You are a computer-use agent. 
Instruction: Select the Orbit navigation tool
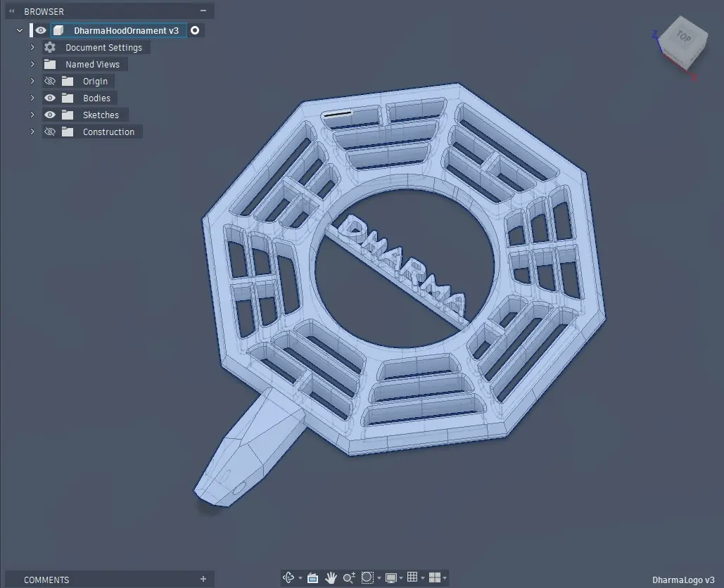[x=288, y=577]
